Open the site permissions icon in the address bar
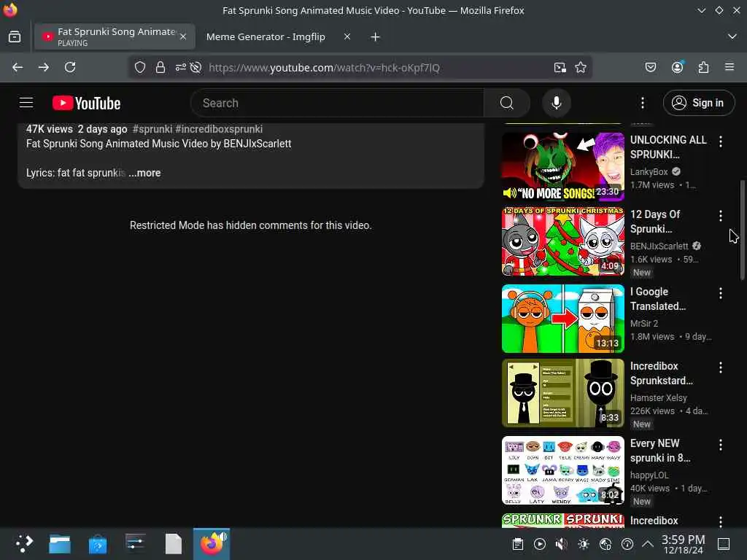 click(181, 68)
